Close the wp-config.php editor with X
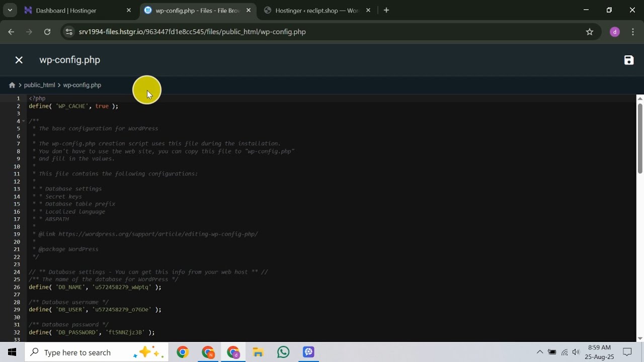This screenshot has height=362, width=644. coord(19,60)
